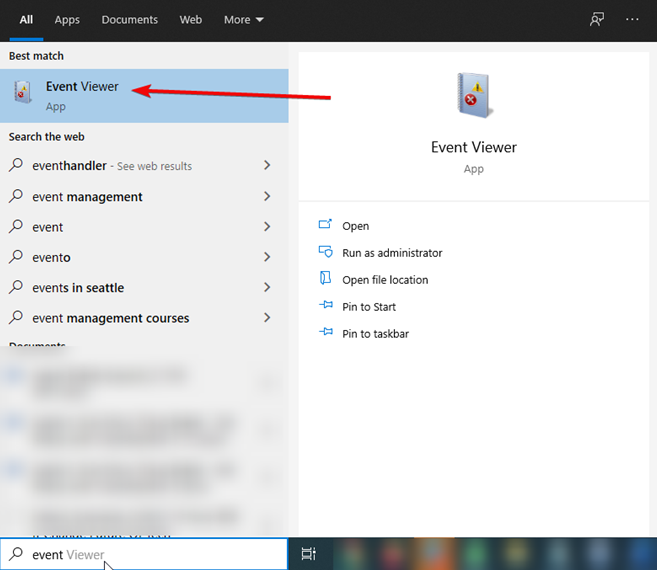Click Open in the preview pane
Viewport: 657px width, 570px height.
355,226
